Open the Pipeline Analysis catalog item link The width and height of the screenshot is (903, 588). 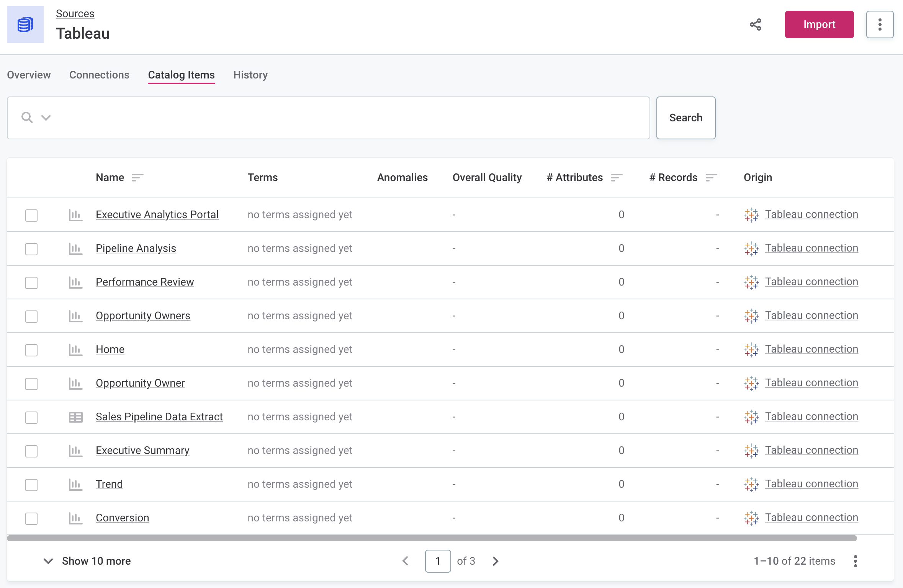pyautogui.click(x=136, y=248)
